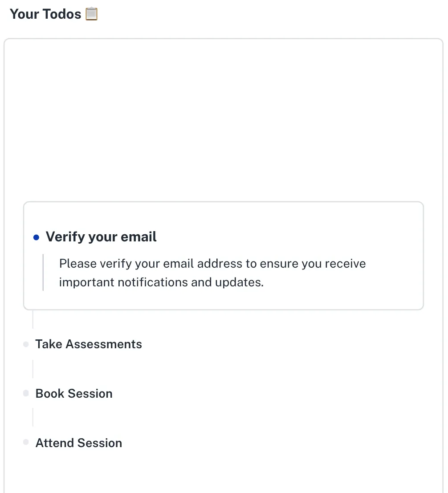The image size is (448, 493).
Task: Click the gray dot beside Attend Session
Action: click(26, 443)
